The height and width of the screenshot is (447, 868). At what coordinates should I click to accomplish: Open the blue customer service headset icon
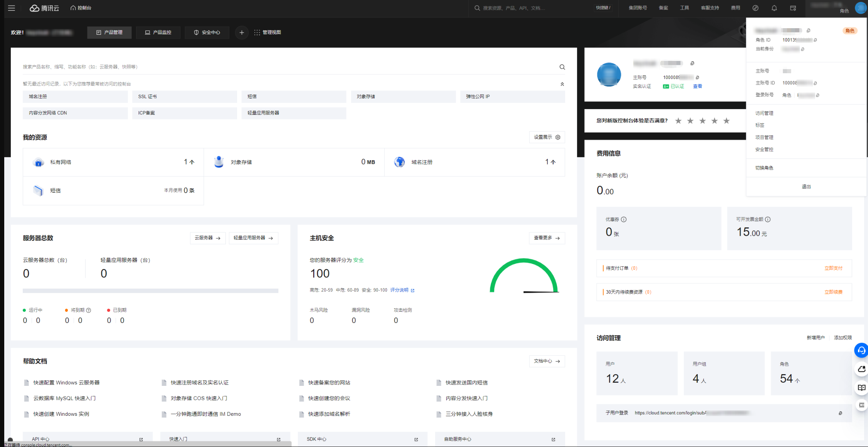861,350
